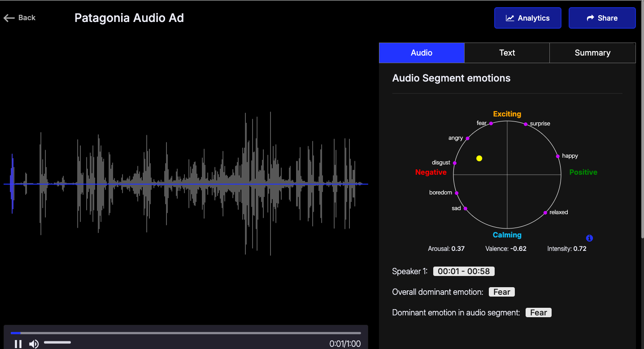Screen dimensions: 644x349
Task: Click the audio waveform to seek
Action: tap(186, 184)
